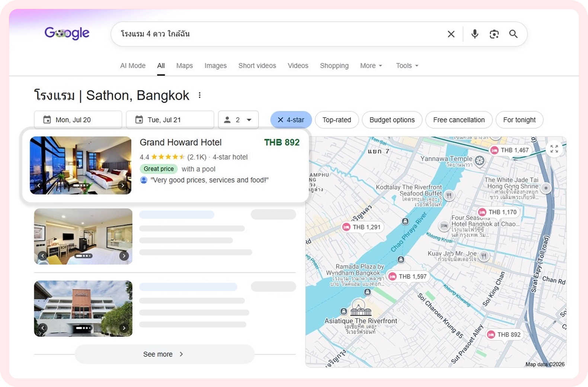Switch to AI Mode tab

point(133,66)
